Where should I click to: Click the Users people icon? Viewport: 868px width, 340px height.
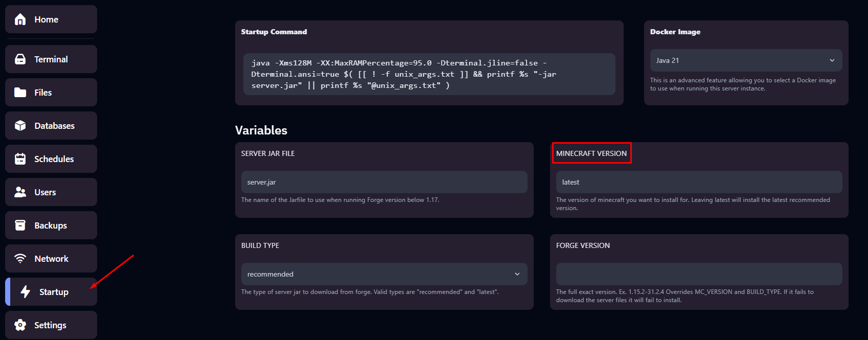pos(20,192)
